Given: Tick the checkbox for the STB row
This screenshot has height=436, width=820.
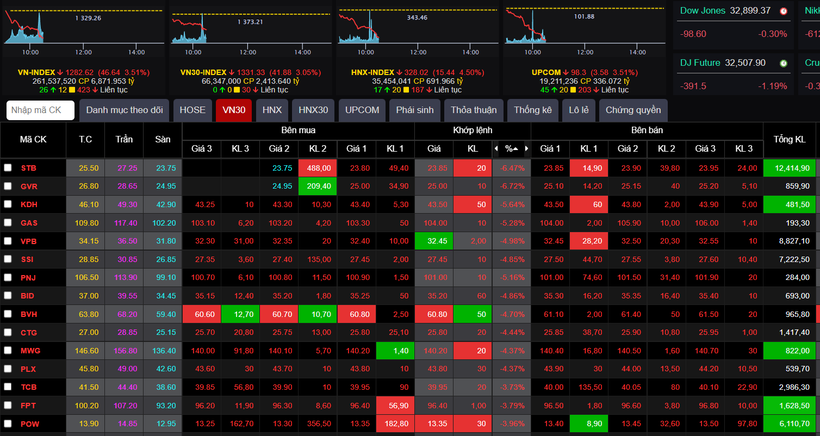Looking at the screenshot, I should pos(8,168).
